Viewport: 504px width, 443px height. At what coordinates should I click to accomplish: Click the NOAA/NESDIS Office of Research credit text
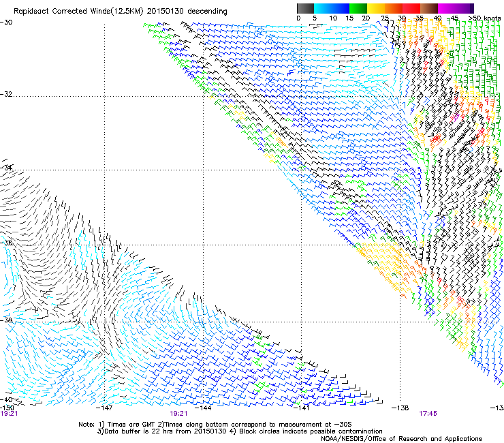tap(401, 439)
